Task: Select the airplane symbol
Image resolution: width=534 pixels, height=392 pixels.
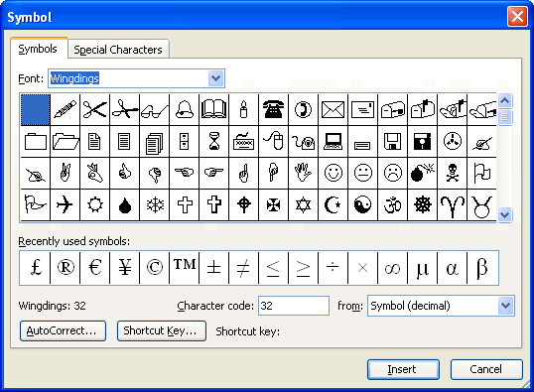Action: click(66, 205)
